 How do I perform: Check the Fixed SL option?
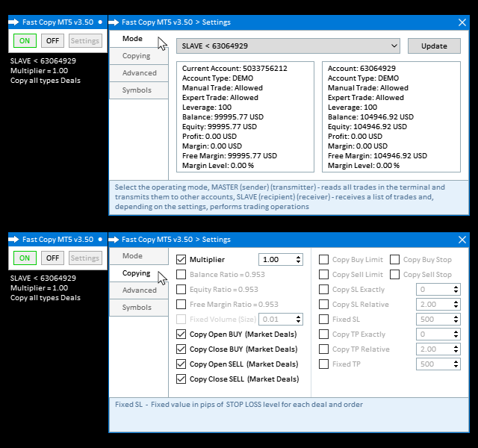click(x=323, y=320)
